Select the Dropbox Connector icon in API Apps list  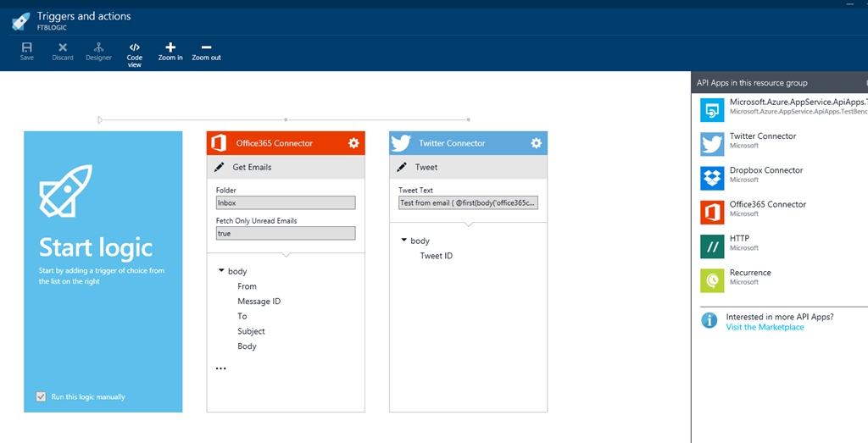(x=712, y=178)
